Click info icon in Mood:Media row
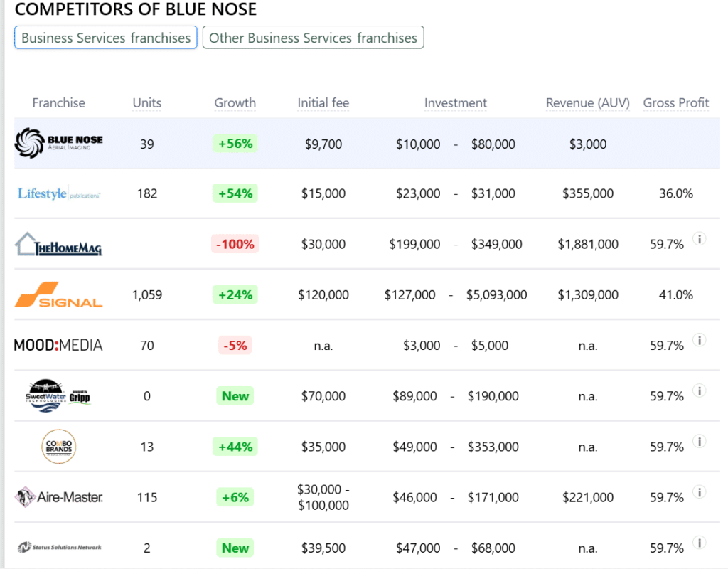Viewport: 728px width, 569px height. pos(700,340)
